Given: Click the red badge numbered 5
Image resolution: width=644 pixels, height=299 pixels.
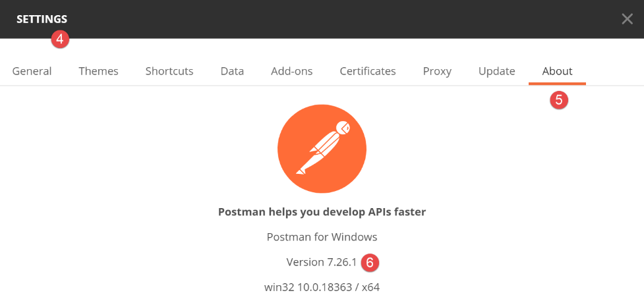Looking at the screenshot, I should click(x=559, y=100).
